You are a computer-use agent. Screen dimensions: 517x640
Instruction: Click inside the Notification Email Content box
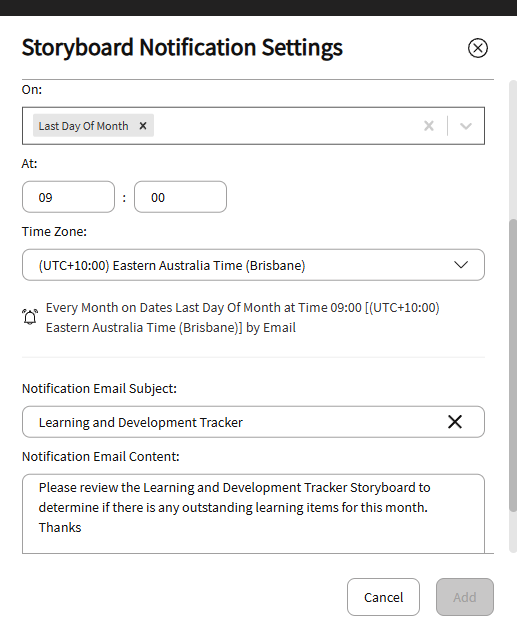click(x=253, y=513)
